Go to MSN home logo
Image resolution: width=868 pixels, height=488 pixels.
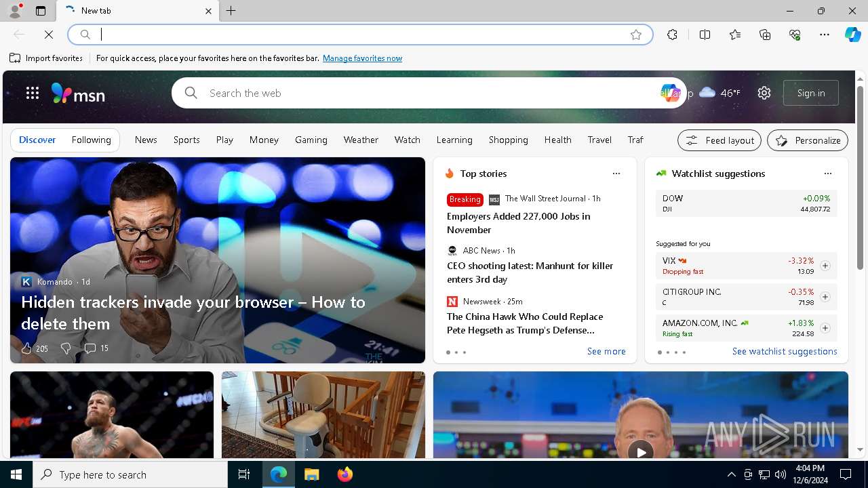[78, 94]
